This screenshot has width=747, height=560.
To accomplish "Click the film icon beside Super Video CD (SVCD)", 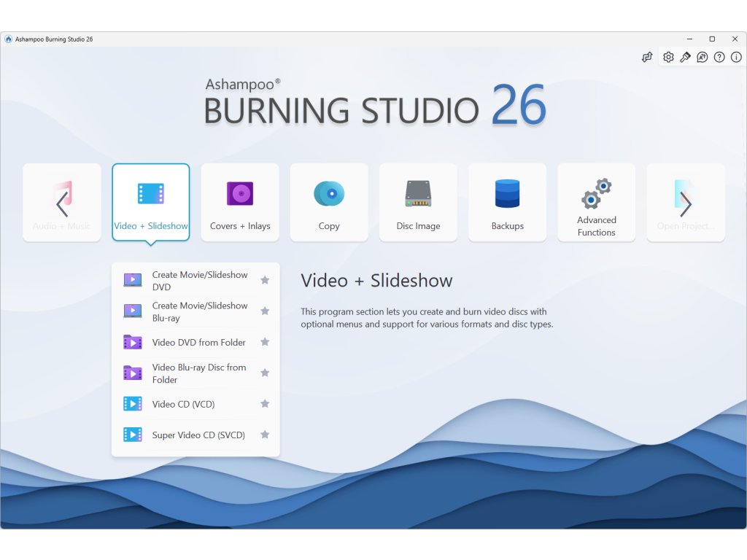I will [133, 435].
